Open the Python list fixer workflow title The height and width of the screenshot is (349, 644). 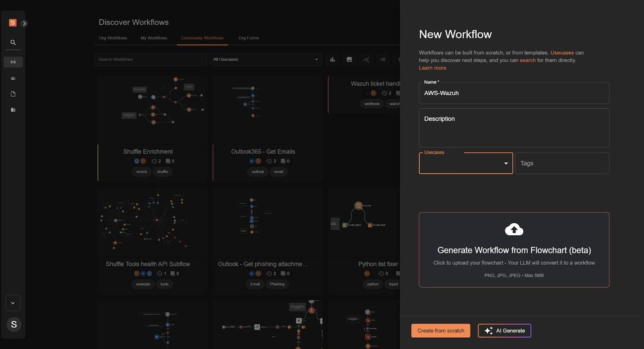point(378,264)
